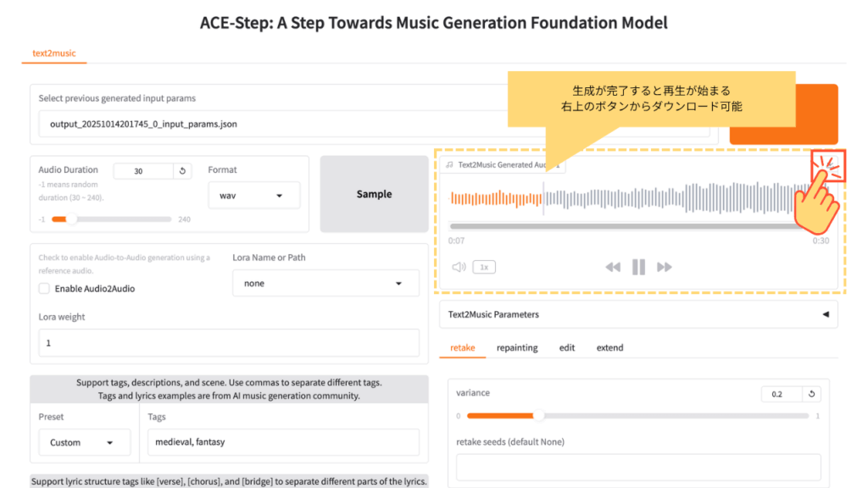Click the retake seeds text box
Viewport: 868px width, 488px height.
(638, 467)
